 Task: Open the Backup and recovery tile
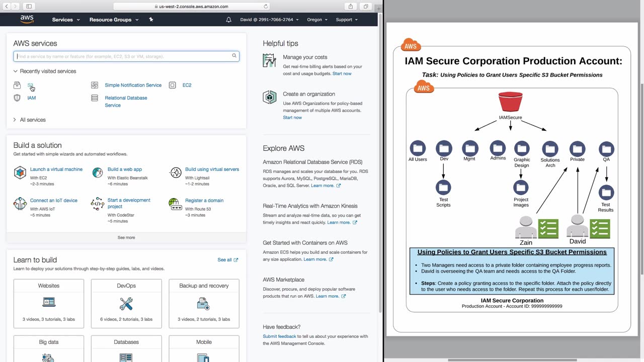tap(204, 304)
